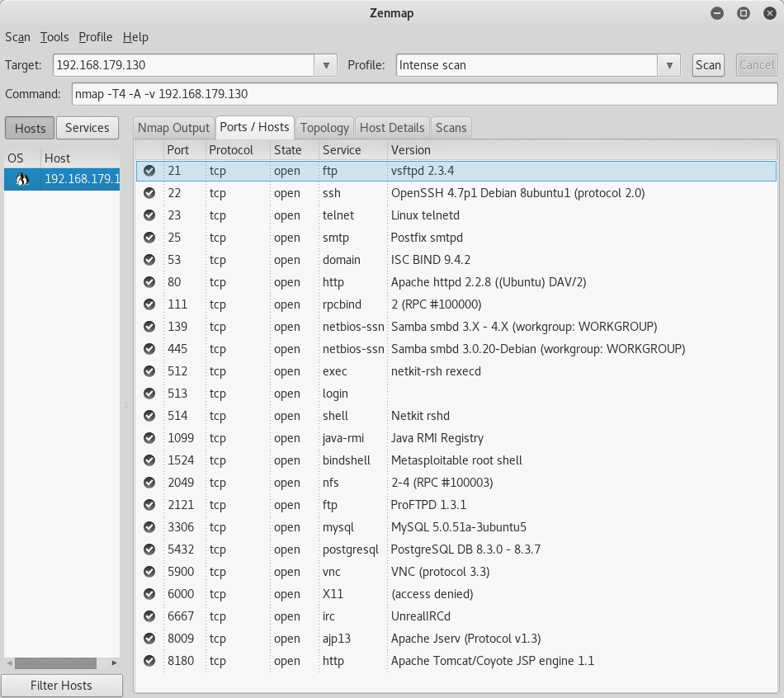The height and width of the screenshot is (698, 784).
Task: Switch to the Topology tab
Action: [324, 128]
